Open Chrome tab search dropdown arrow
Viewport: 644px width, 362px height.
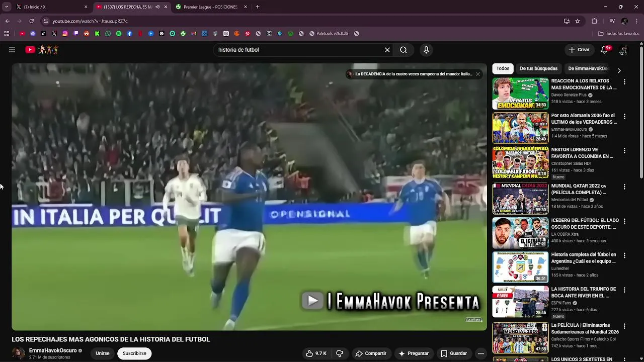click(x=7, y=7)
